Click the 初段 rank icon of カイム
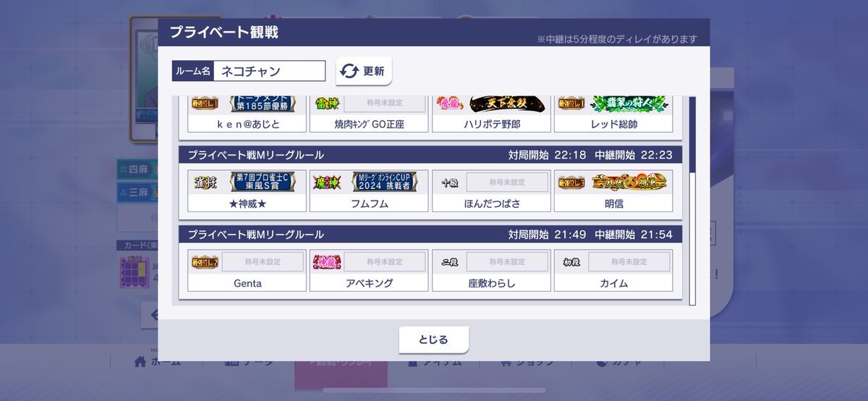This screenshot has width=868, height=401. [x=572, y=262]
